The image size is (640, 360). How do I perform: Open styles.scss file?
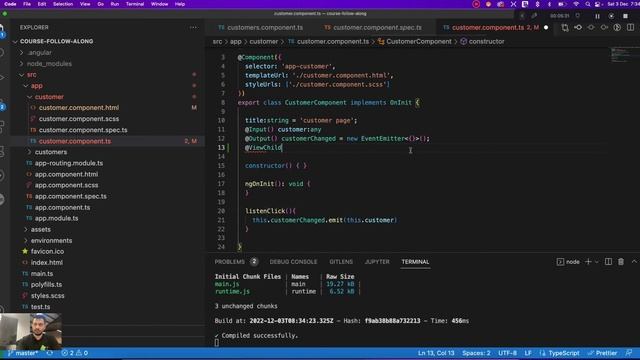(47, 296)
